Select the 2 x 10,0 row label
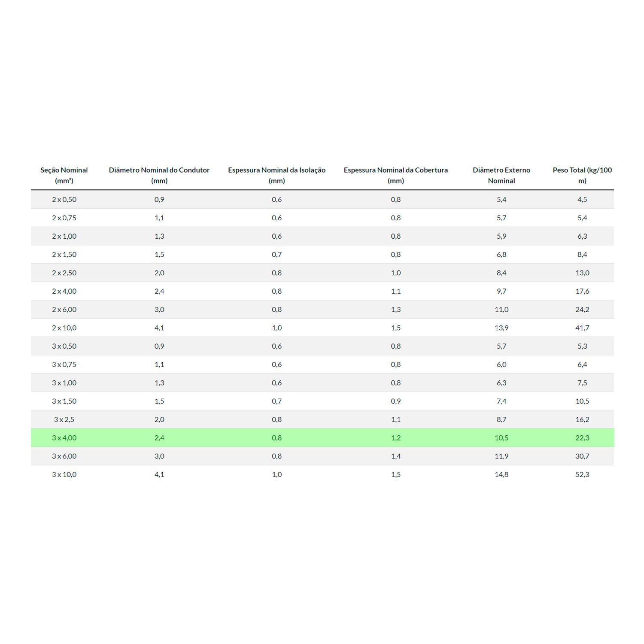644x644 pixels. [64, 328]
